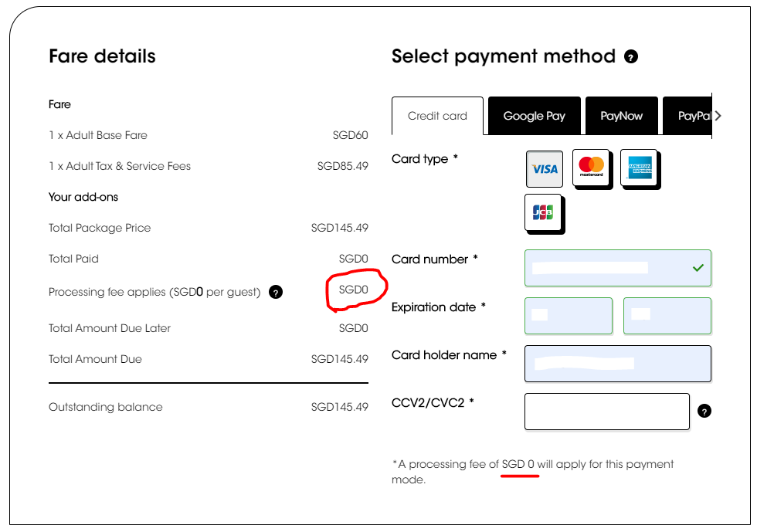Focus the expiration month field
The height and width of the screenshot is (532, 757).
click(569, 316)
